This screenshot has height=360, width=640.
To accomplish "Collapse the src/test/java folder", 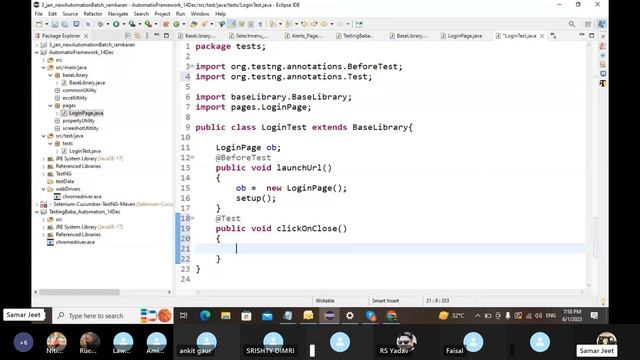I will (44, 136).
